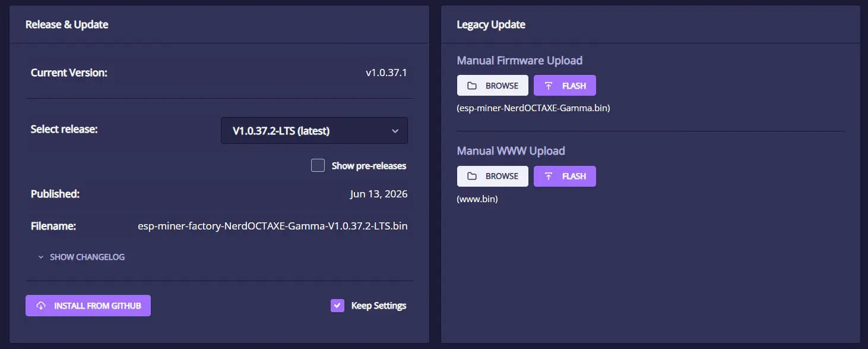Click the (www.bin) hint text
The height and width of the screenshot is (349, 868).
point(477,199)
